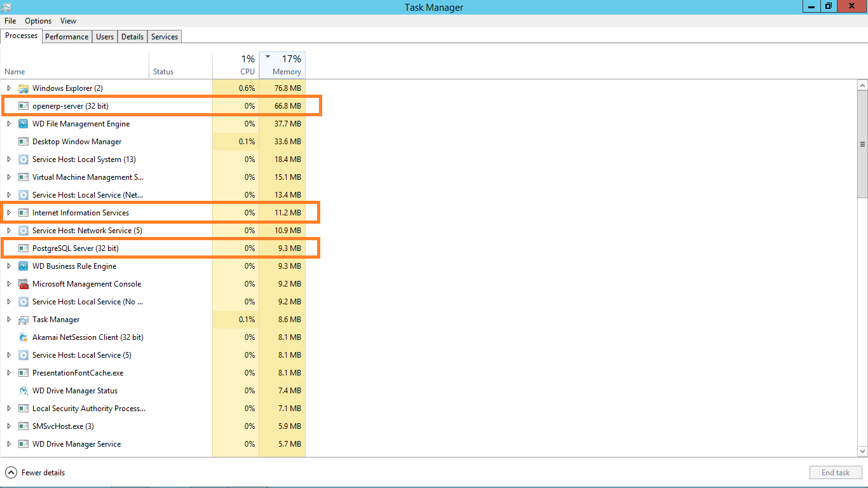Click the Service Host: Local Service (Net... icon
This screenshot has width=868, height=488.
(x=24, y=195)
